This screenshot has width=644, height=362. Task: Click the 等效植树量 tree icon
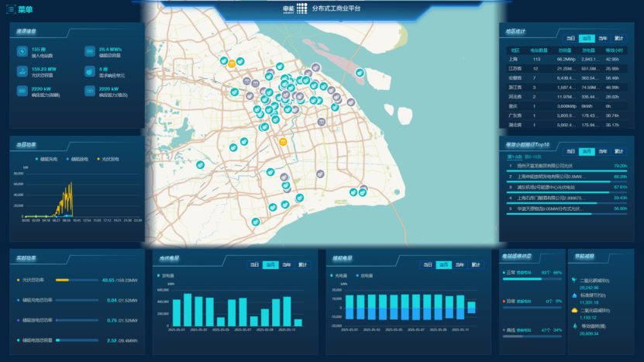pos(573,326)
